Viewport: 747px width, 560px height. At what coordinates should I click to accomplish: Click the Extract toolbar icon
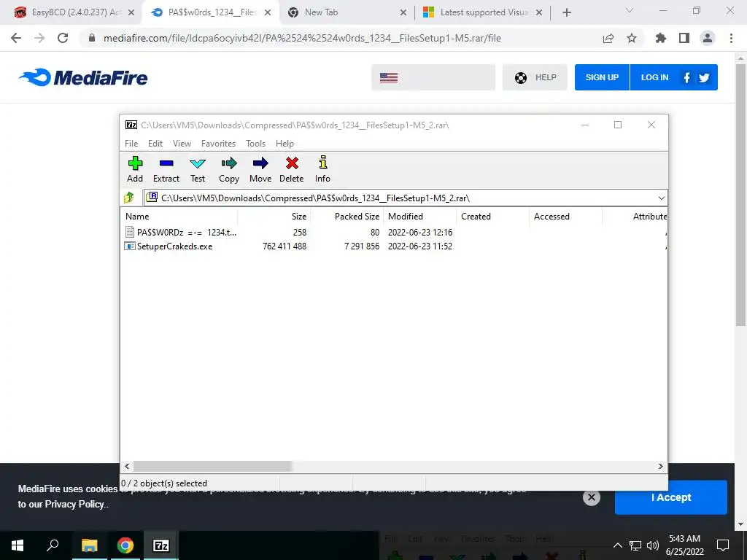(x=166, y=169)
